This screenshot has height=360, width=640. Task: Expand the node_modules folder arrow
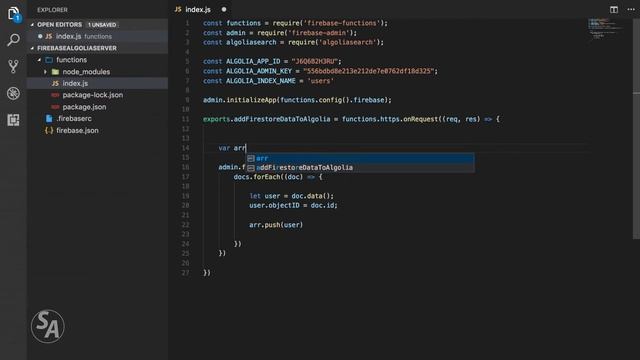[45, 72]
